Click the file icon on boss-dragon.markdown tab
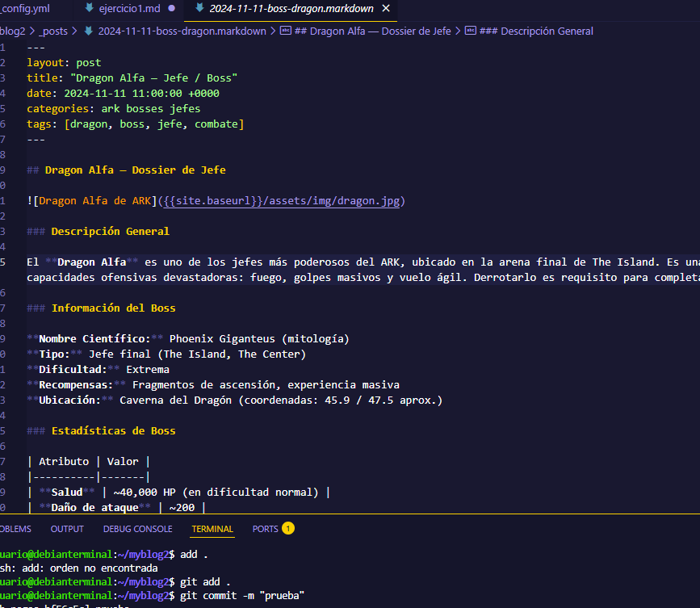 [x=198, y=9]
